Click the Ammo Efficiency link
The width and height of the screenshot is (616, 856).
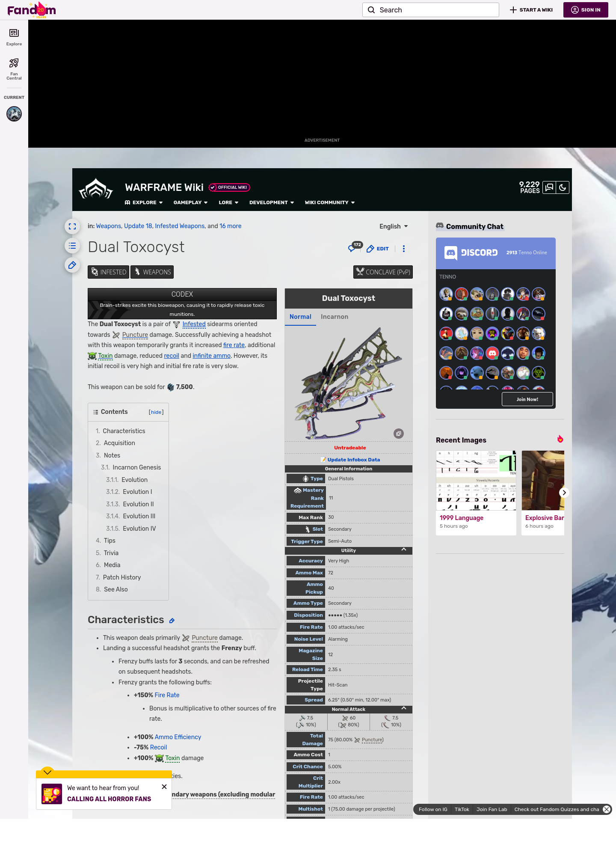point(178,737)
